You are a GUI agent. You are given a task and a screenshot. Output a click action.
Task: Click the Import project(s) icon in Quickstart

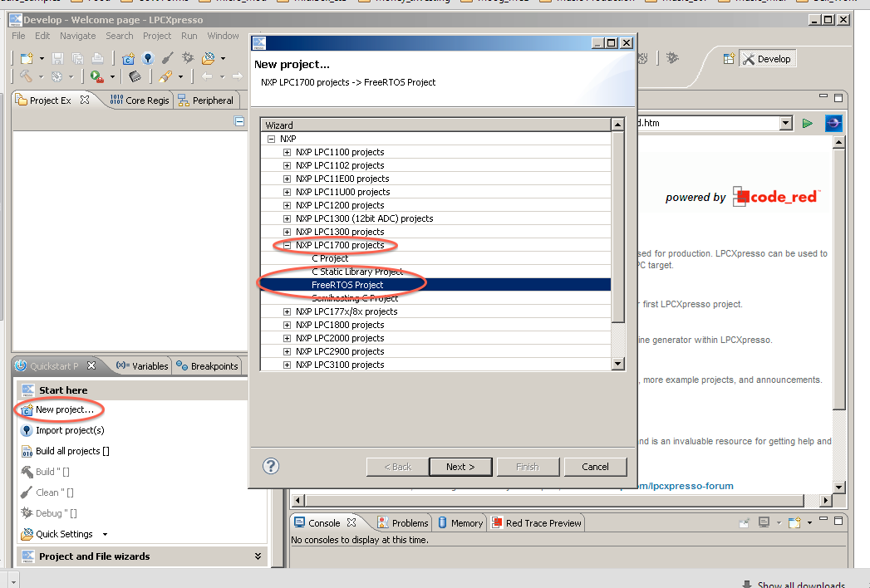coord(27,430)
